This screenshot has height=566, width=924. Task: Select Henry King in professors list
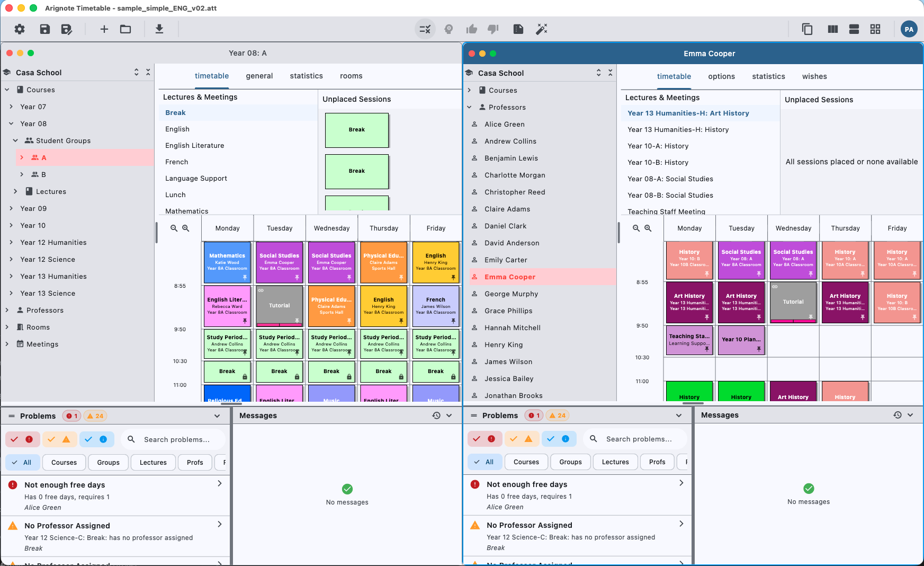pyautogui.click(x=542, y=344)
